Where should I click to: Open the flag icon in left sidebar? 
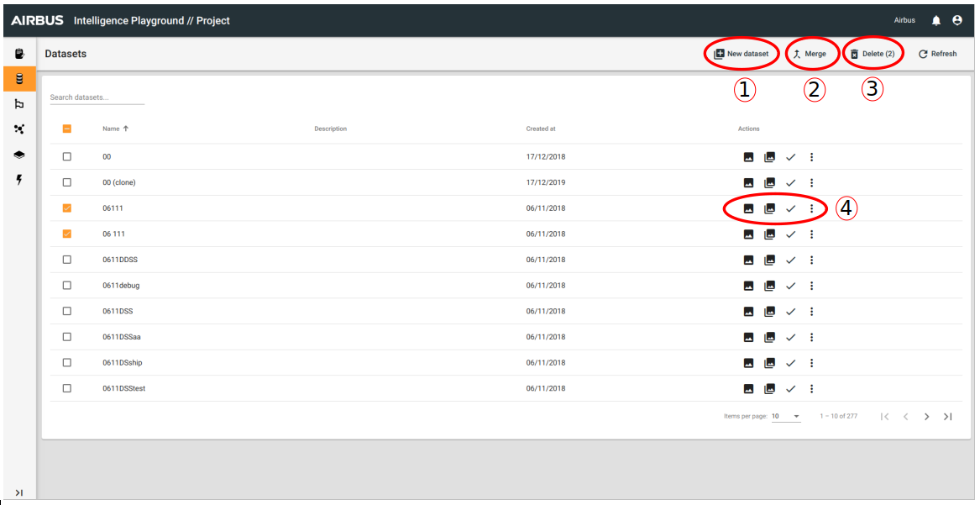19,104
